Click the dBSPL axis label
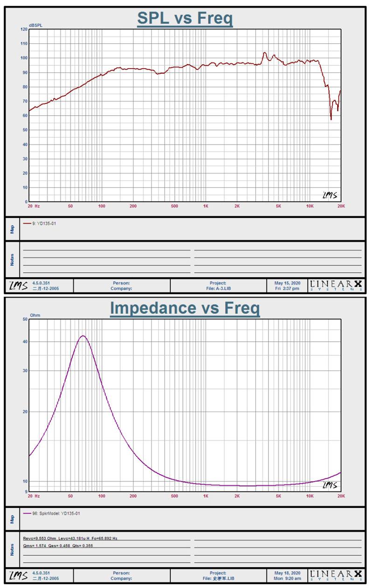 click(x=35, y=25)
